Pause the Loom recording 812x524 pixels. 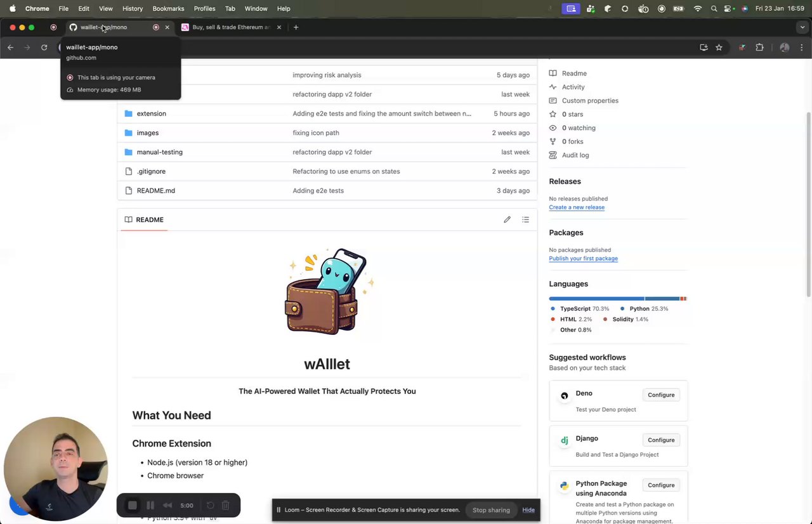[x=150, y=506]
